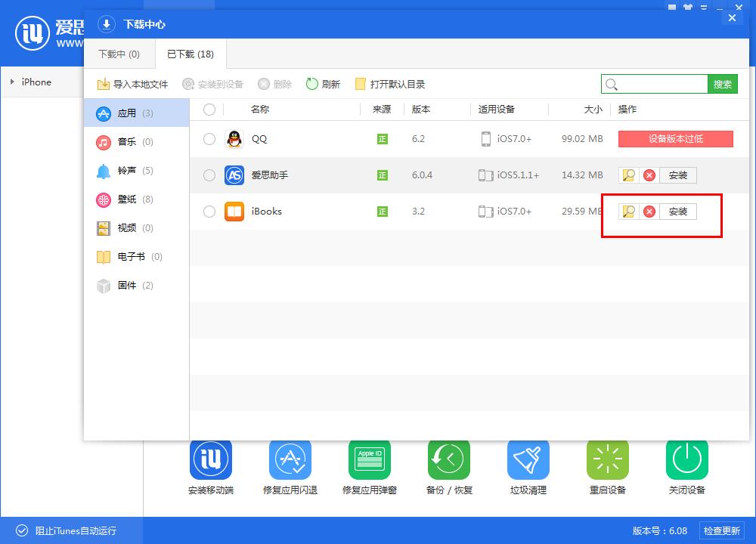Click 安装 button for iBooks

point(678,212)
